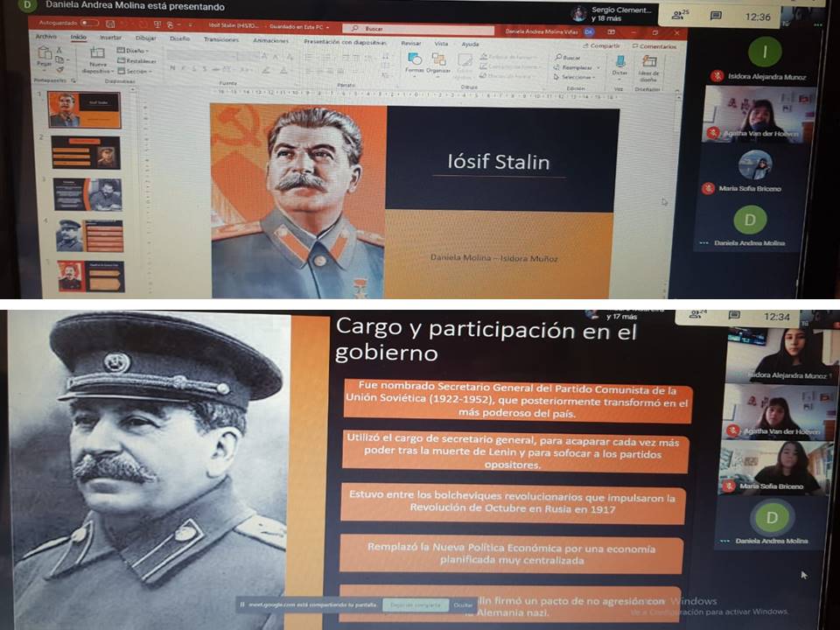Click the Nueva Política Económica text box
Image resolution: width=840 pixels, height=630 pixels.
512,554
